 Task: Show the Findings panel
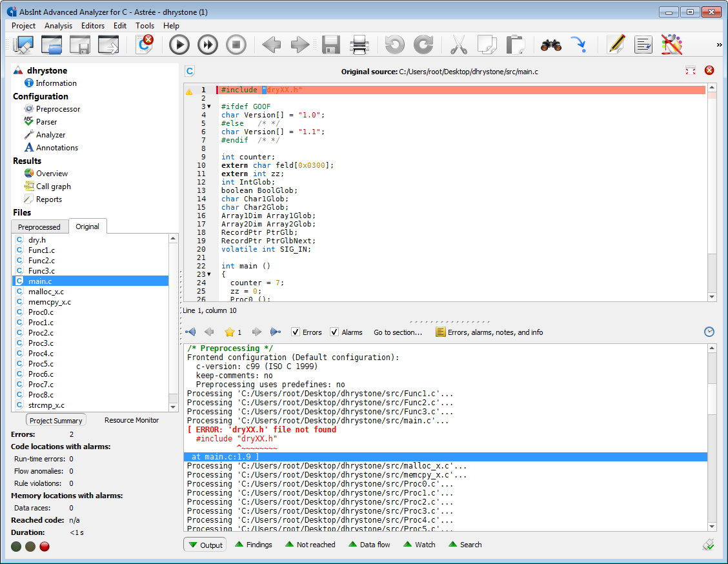pos(254,545)
